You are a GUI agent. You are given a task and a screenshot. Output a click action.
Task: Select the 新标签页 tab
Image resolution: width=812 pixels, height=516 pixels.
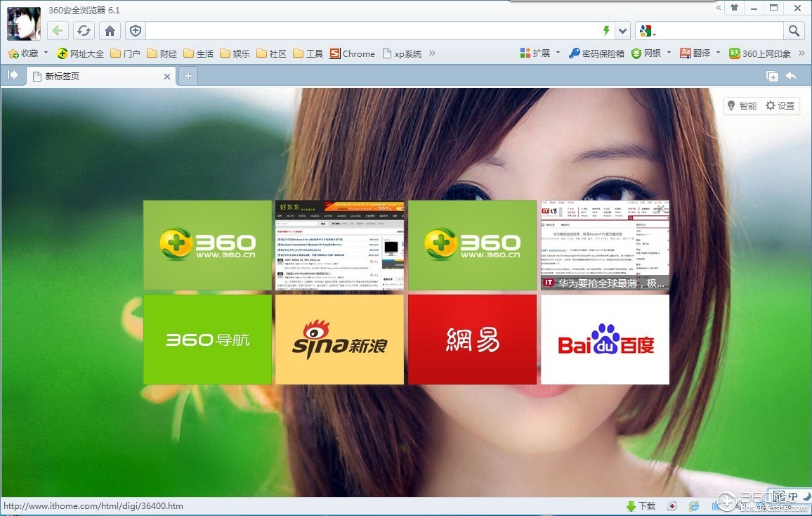[x=98, y=76]
